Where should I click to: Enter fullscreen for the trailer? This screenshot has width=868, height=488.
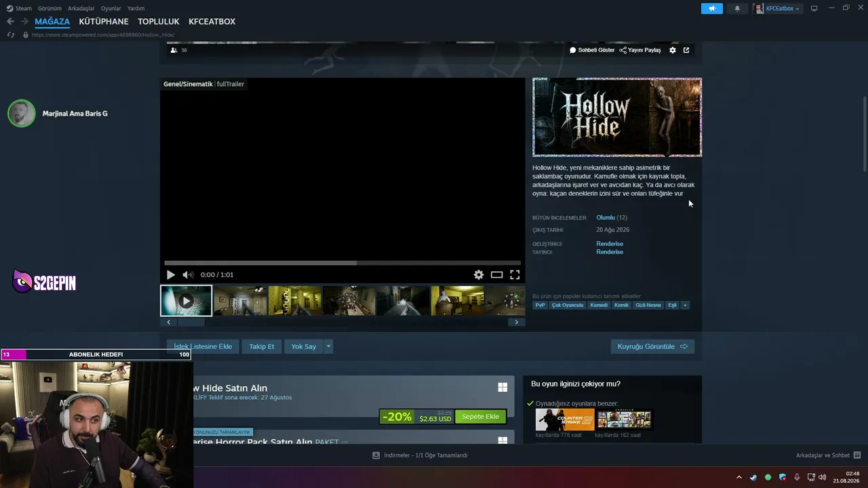click(x=515, y=274)
